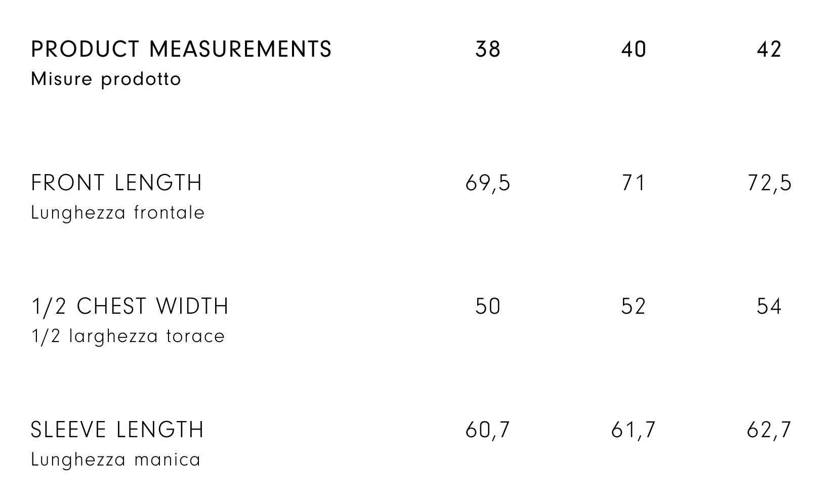
Task: Select the size 40 column header
Action: (x=633, y=50)
